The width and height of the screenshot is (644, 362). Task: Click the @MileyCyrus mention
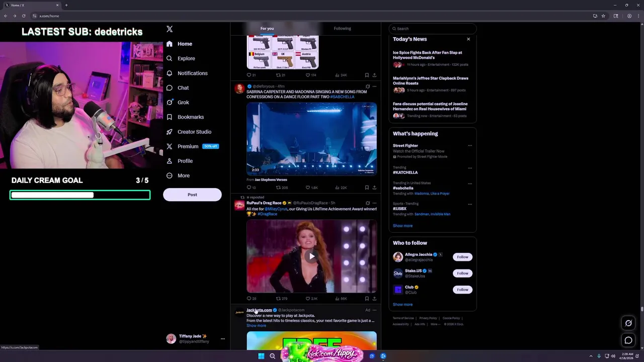(276, 209)
